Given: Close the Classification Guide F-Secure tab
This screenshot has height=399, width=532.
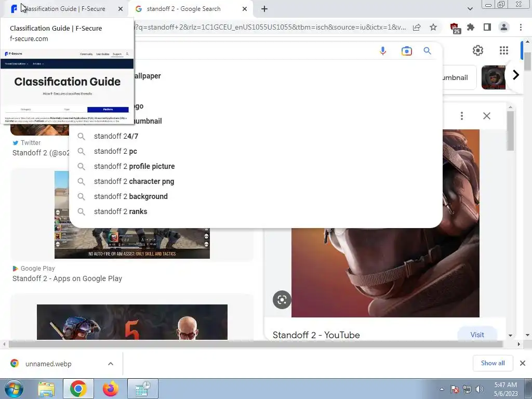Looking at the screenshot, I should [121, 9].
